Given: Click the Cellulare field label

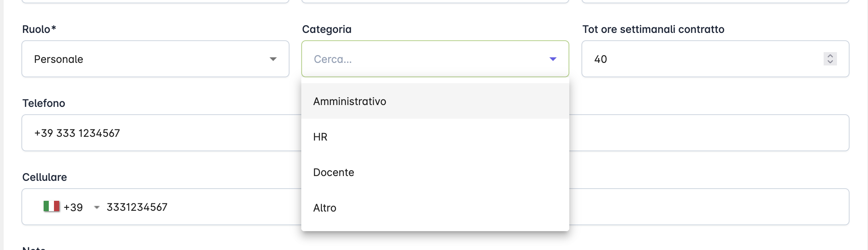Looking at the screenshot, I should (x=45, y=177).
